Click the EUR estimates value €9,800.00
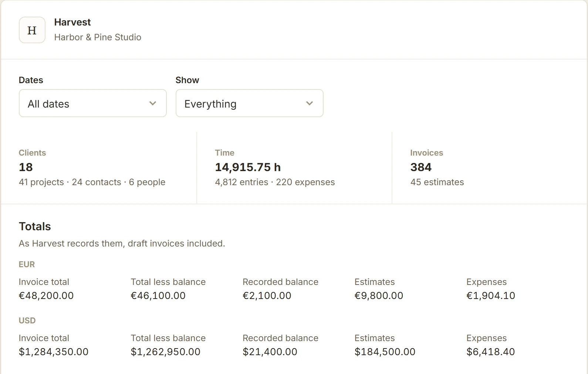The height and width of the screenshot is (374, 588). (379, 296)
